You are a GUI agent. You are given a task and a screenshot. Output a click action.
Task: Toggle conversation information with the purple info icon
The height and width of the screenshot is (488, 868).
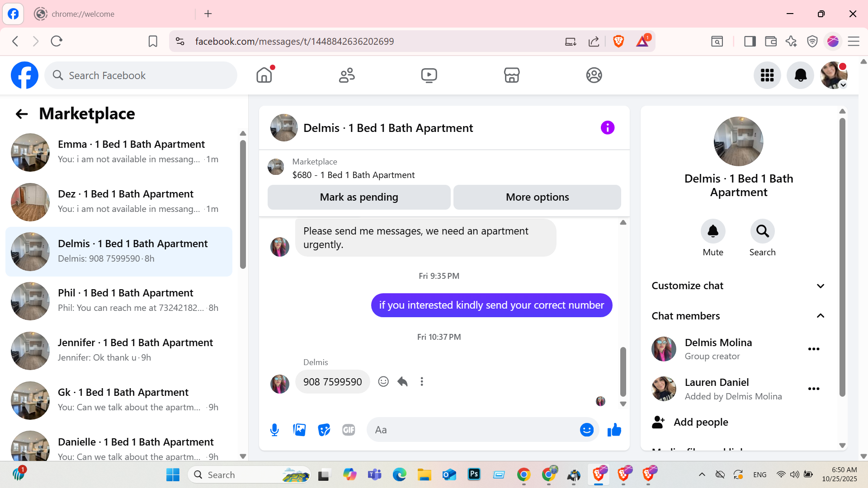[x=608, y=128]
